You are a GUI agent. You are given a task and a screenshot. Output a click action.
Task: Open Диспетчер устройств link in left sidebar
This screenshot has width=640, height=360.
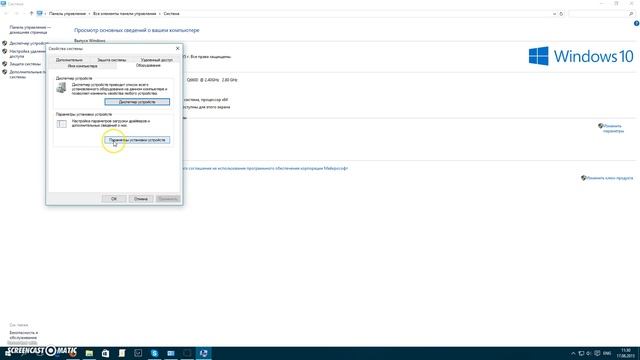point(29,43)
